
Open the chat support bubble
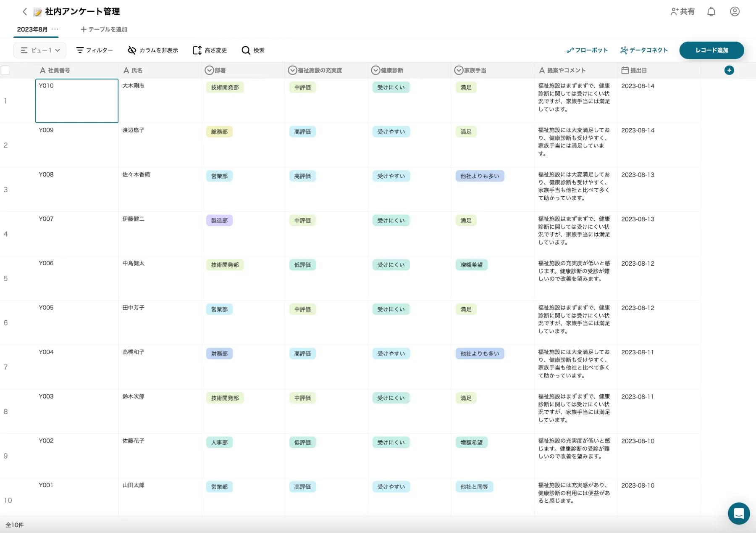738,513
